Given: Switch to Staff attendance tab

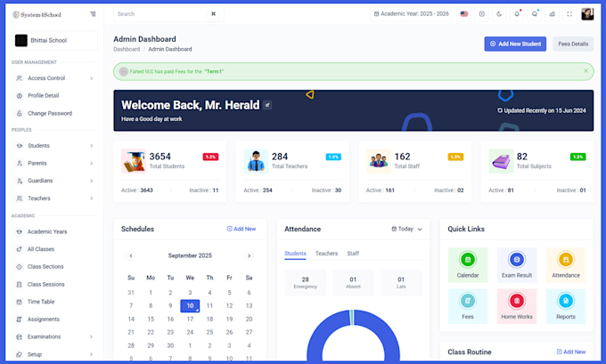Looking at the screenshot, I should pos(353,254).
